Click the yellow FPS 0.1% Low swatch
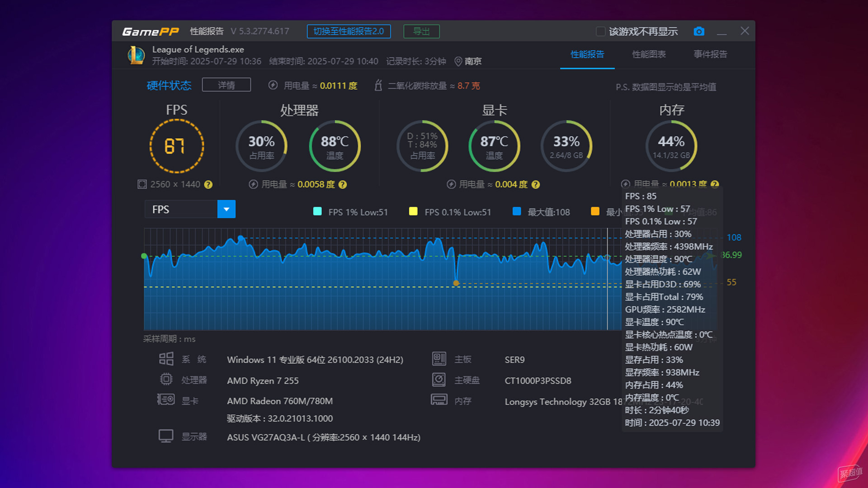Image resolution: width=868 pixels, height=488 pixels. pyautogui.click(x=413, y=211)
